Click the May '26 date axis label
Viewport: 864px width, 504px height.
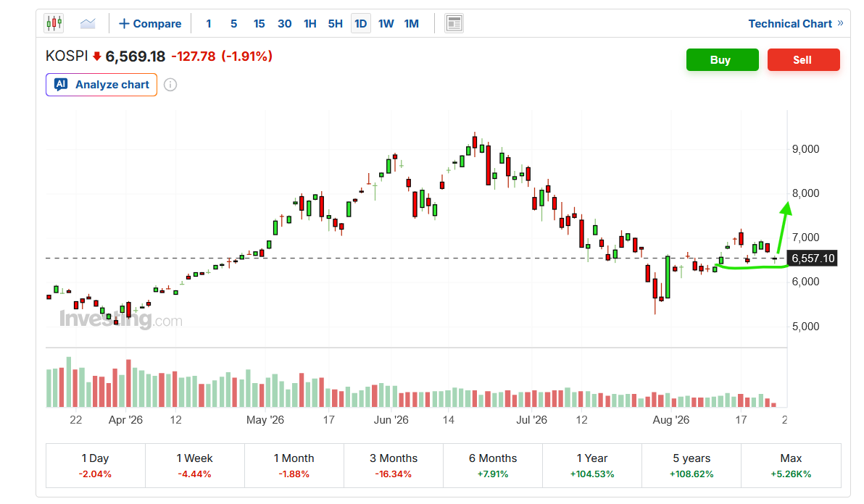[265, 420]
